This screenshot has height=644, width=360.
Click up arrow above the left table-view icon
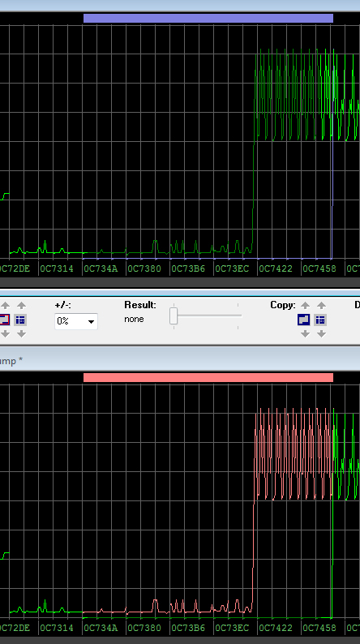(x=21, y=305)
